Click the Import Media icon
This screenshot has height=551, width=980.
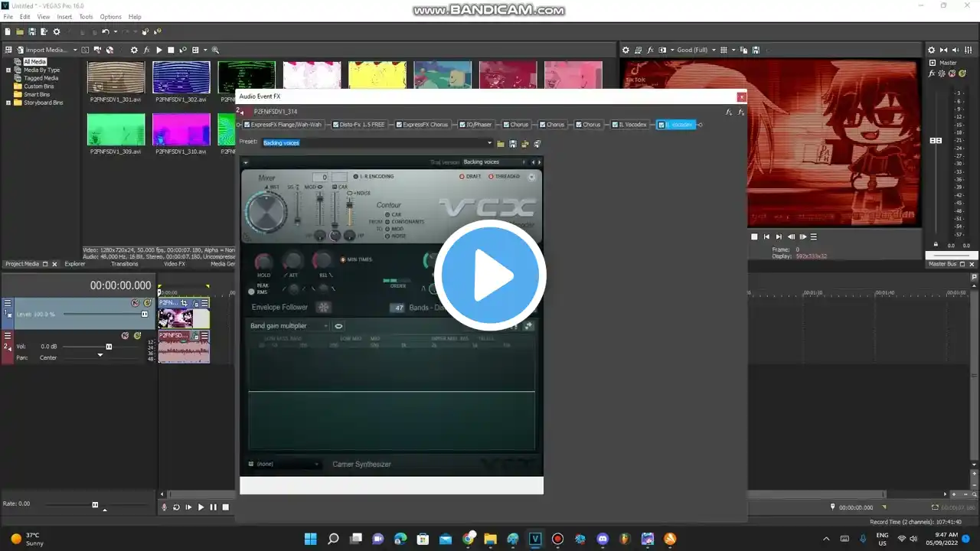click(x=21, y=50)
